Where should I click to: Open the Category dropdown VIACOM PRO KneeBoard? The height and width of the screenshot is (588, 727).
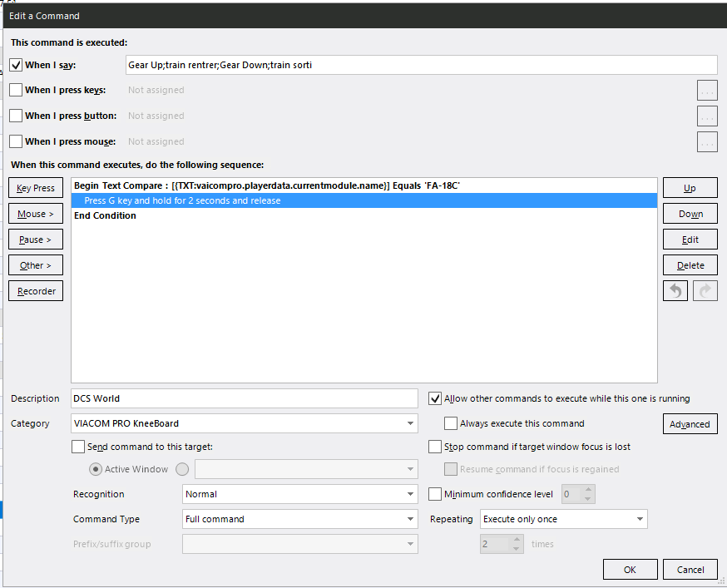tap(245, 423)
